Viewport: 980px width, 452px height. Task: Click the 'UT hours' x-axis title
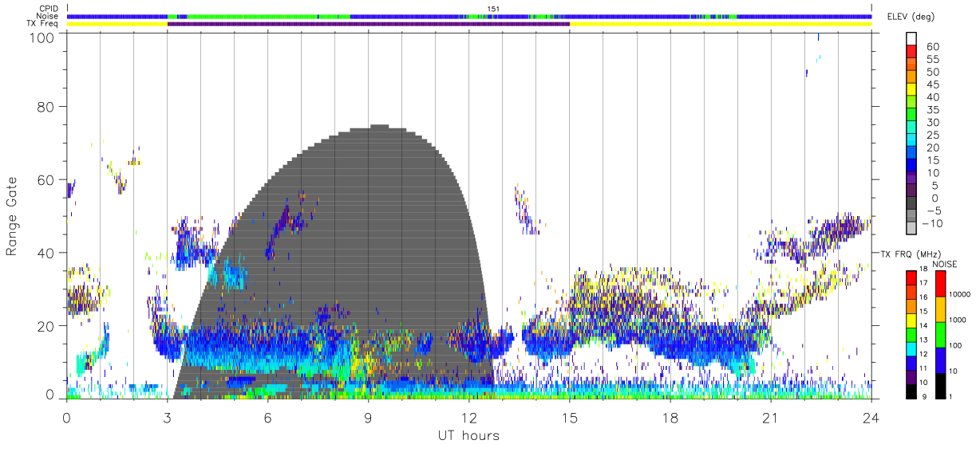(468, 436)
